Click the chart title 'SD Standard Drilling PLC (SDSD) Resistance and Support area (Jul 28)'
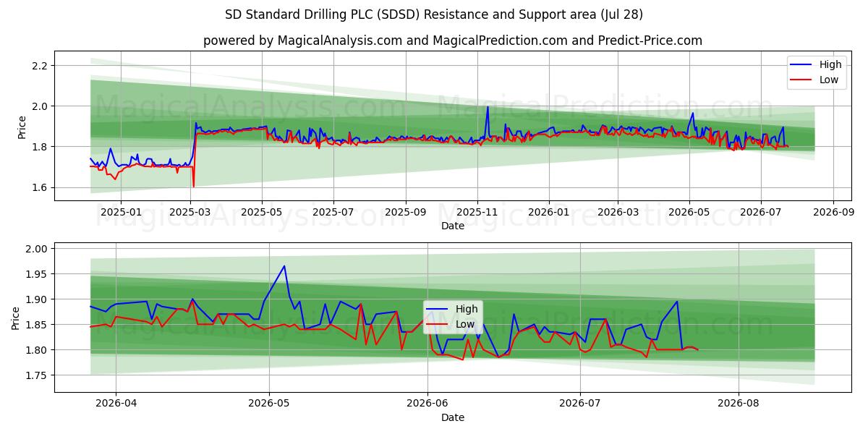The width and height of the screenshot is (868, 434). tap(434, 14)
